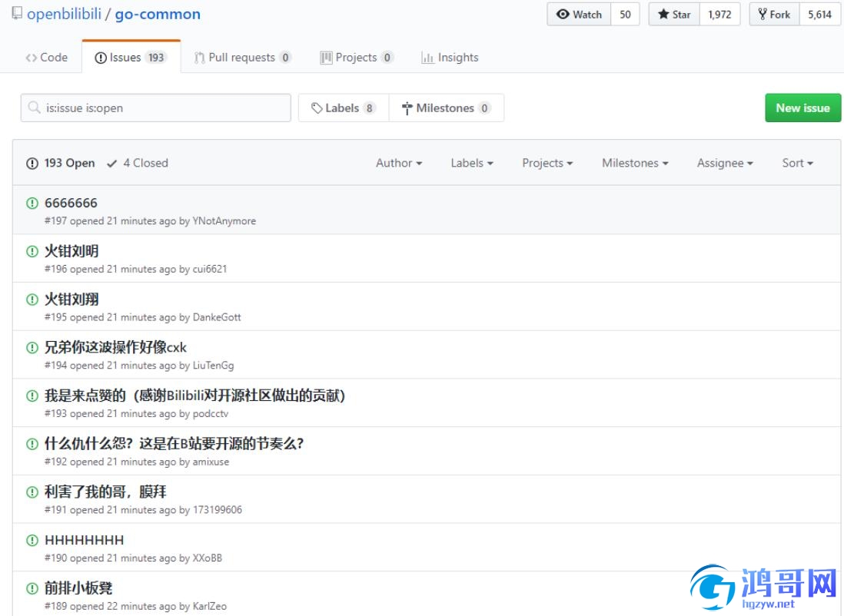Open the Labels filter dropdown in the list header

(472, 163)
